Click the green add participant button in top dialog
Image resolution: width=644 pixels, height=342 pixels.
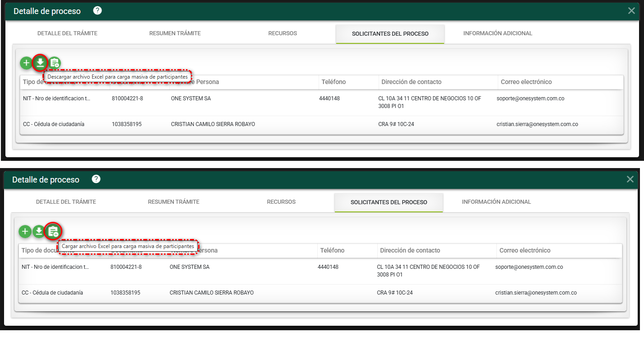(x=26, y=63)
